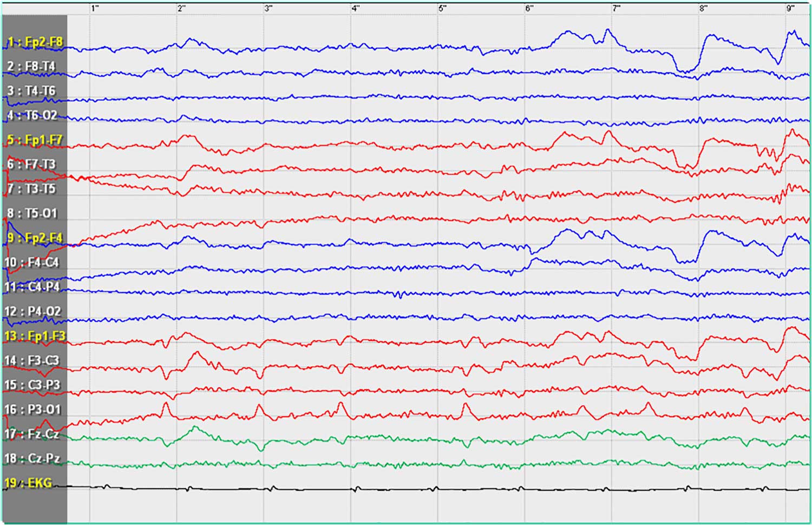
Task: Select the Fz-Cz midline channel label
Action: [x=32, y=434]
